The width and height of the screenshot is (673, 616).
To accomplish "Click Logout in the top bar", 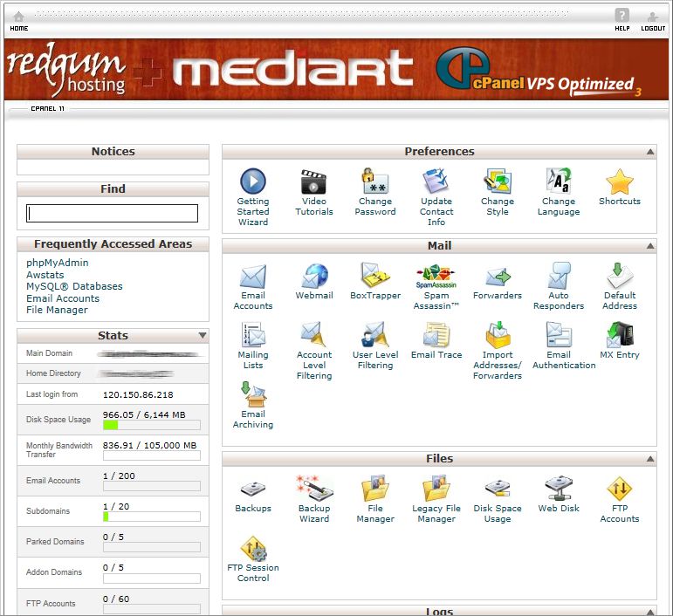I will [x=653, y=20].
